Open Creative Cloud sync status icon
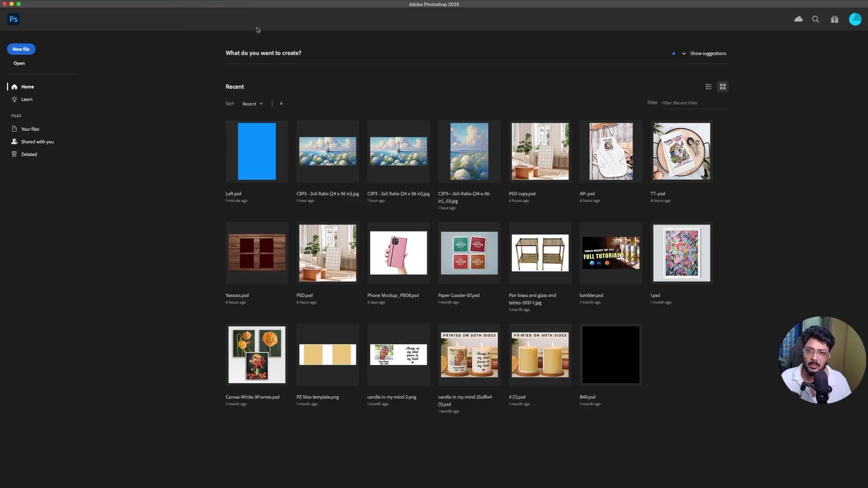 [x=798, y=19]
